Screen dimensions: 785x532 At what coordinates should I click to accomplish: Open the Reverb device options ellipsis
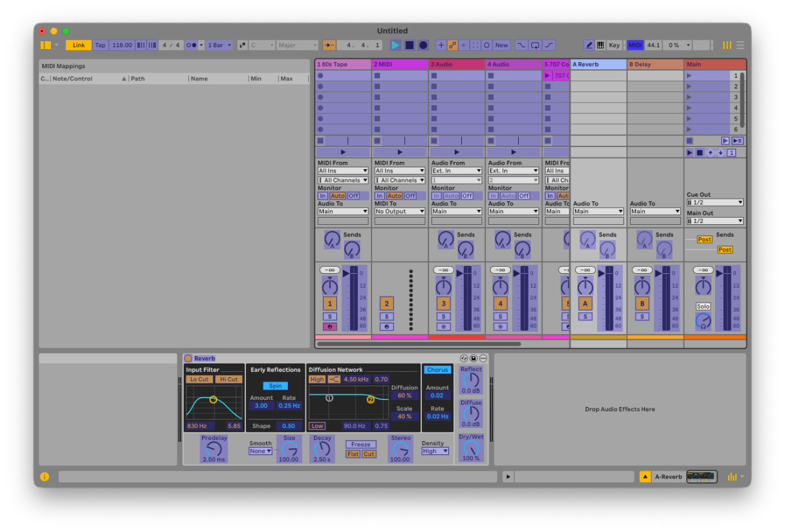click(483, 358)
